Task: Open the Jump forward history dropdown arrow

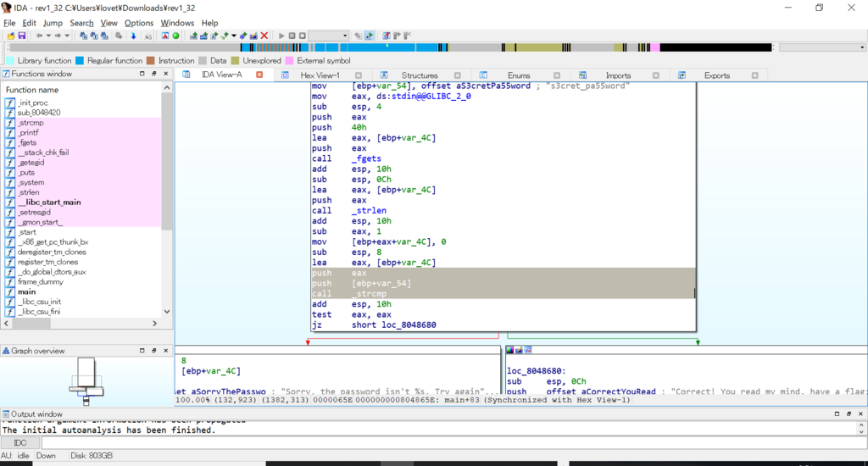Action: pyautogui.click(x=67, y=36)
